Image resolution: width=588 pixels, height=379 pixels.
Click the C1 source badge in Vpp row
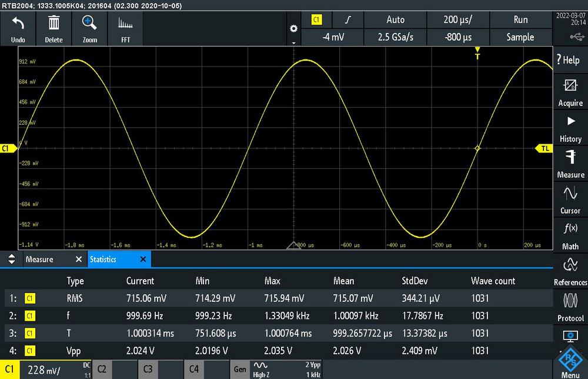[29, 351]
